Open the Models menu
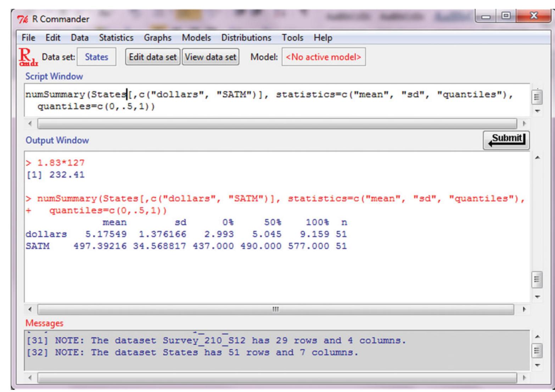The width and height of the screenshot is (555, 392). tap(197, 38)
